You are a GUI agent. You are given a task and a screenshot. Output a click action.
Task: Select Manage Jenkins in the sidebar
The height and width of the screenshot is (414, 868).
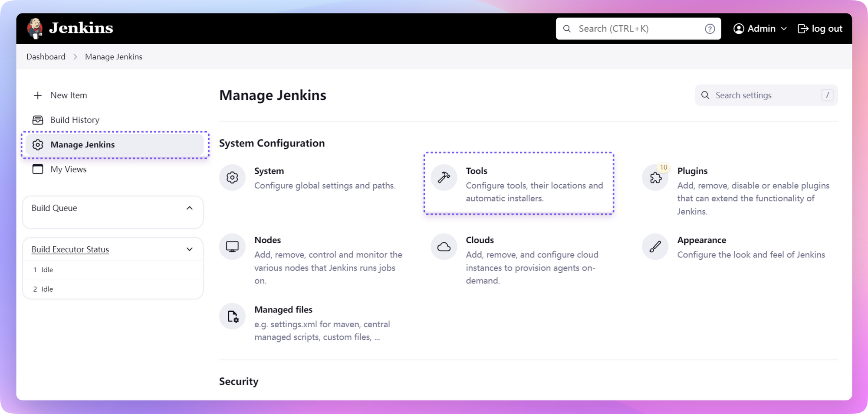pos(115,145)
